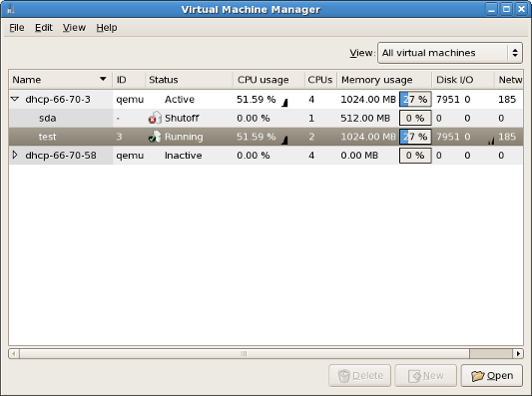532x396 pixels.
Task: Sort by the ID column header
Action: (x=129, y=80)
